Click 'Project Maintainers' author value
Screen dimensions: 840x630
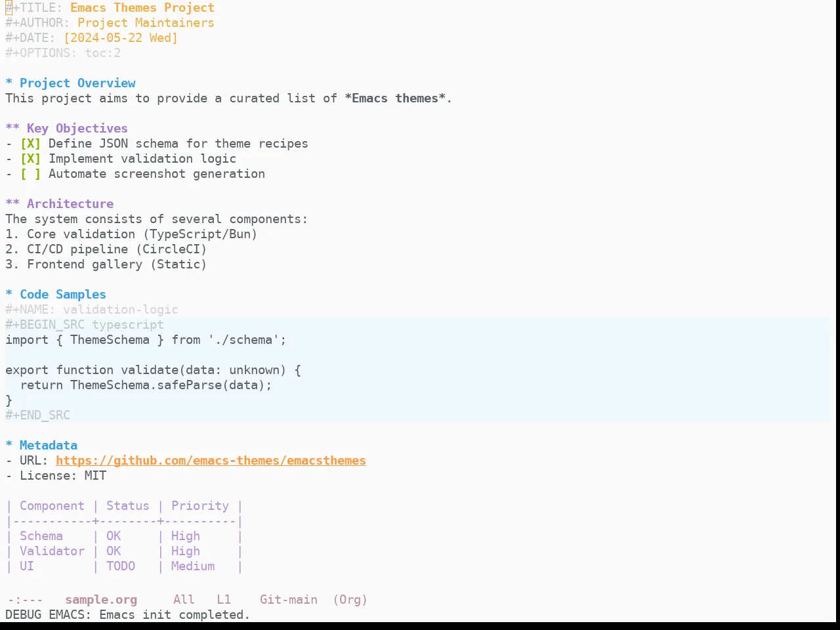(146, 23)
